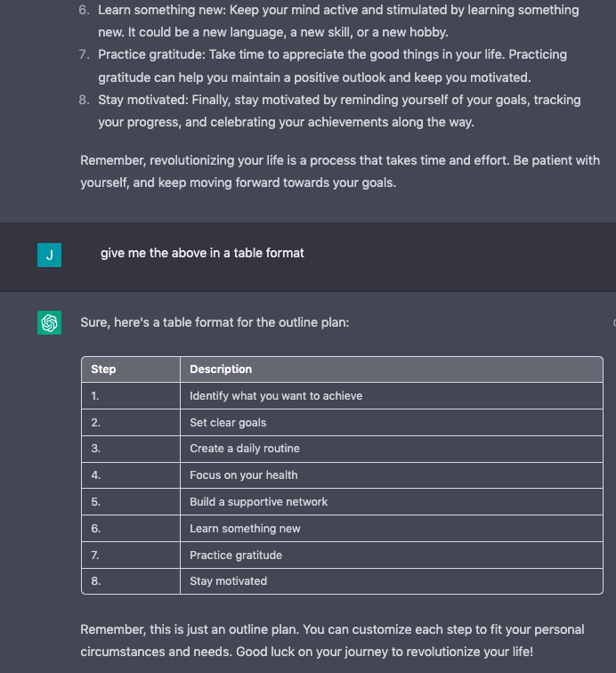Select the 'Description' column header
This screenshot has height=673, width=616.
click(x=392, y=369)
